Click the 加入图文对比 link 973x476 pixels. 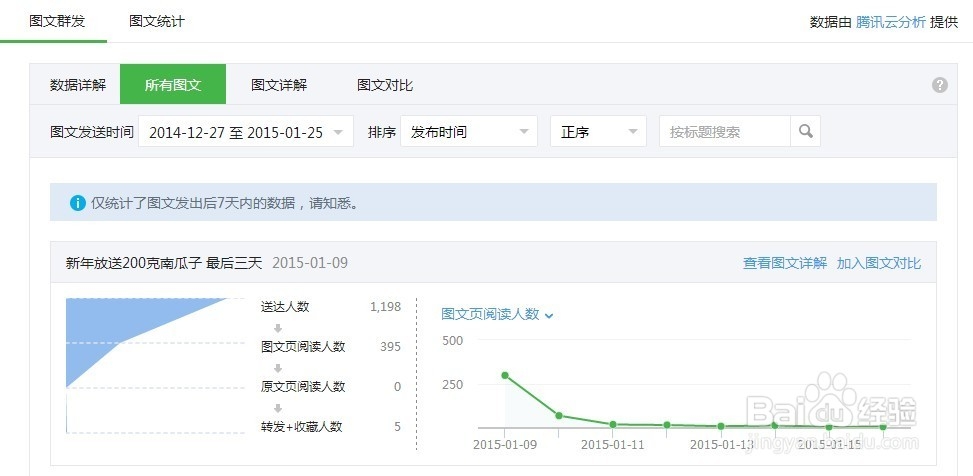coord(879,263)
